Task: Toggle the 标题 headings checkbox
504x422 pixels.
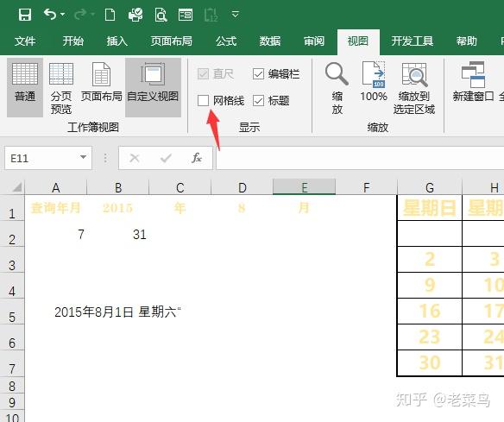Action: pyautogui.click(x=258, y=101)
